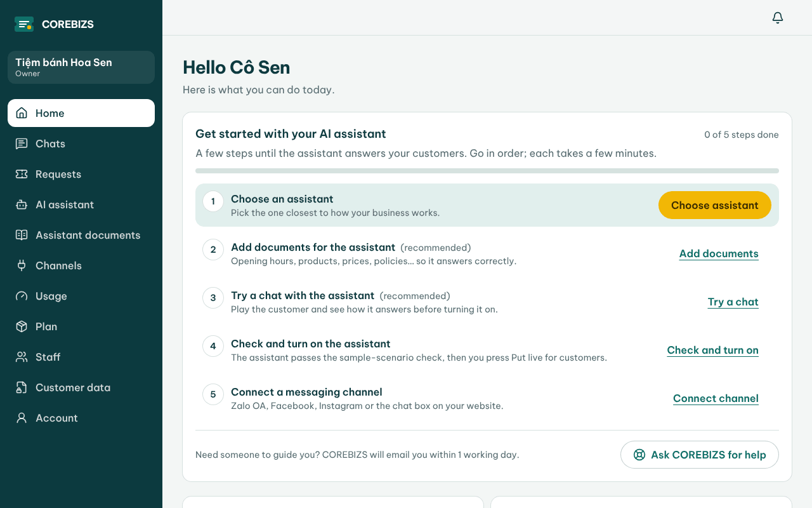The width and height of the screenshot is (812, 508).
Task: Follow the Add documents link
Action: pos(719,253)
